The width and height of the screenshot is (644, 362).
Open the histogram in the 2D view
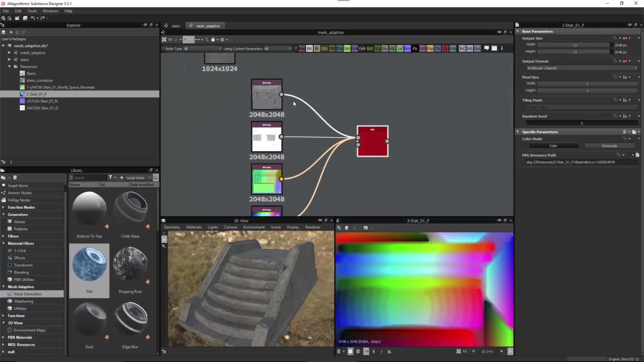coord(389,351)
